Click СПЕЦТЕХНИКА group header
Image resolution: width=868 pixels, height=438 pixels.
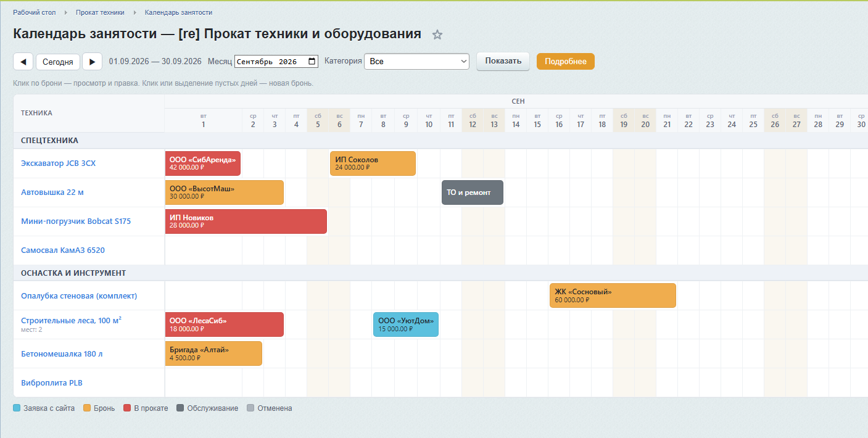coord(49,141)
